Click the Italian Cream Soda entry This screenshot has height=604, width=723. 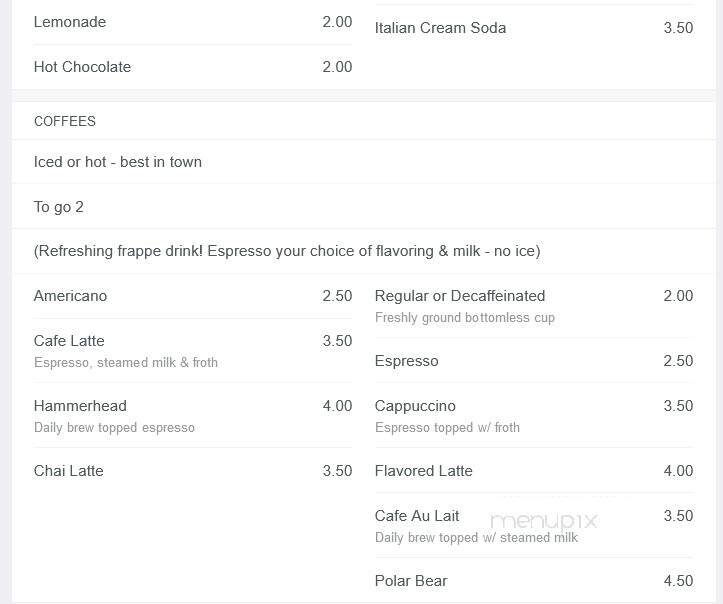click(440, 28)
